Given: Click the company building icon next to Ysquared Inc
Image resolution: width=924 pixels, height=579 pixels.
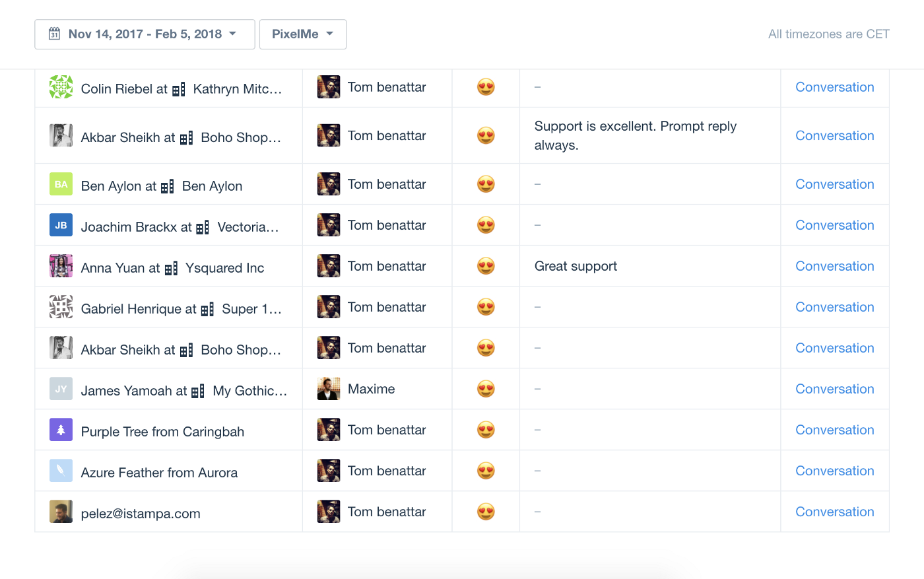Looking at the screenshot, I should [171, 269].
